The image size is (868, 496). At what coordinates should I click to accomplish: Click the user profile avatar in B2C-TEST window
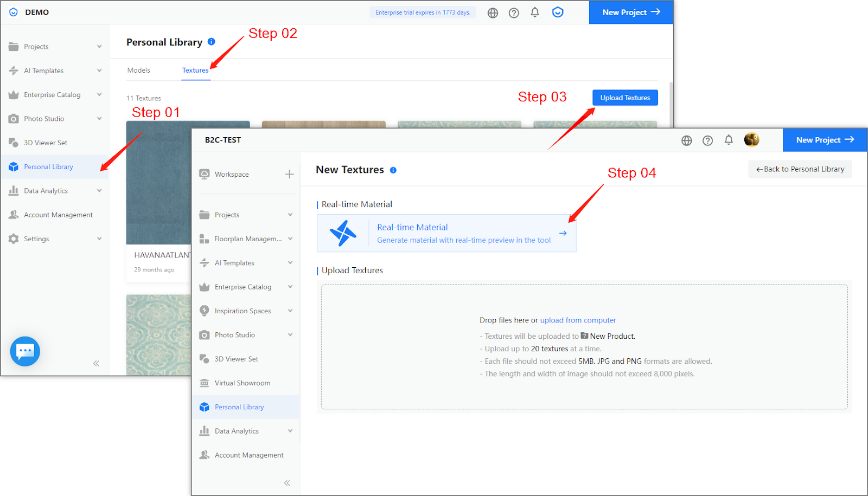[751, 140]
